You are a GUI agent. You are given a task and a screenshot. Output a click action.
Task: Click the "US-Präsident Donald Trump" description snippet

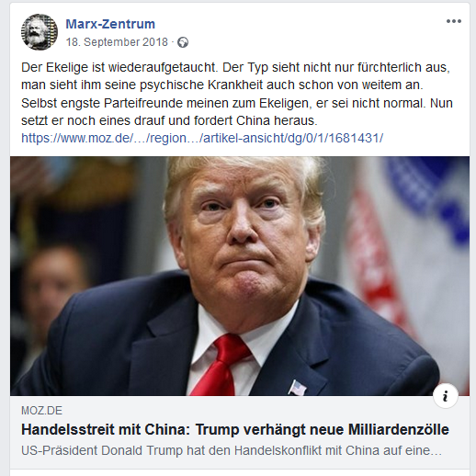(232, 450)
